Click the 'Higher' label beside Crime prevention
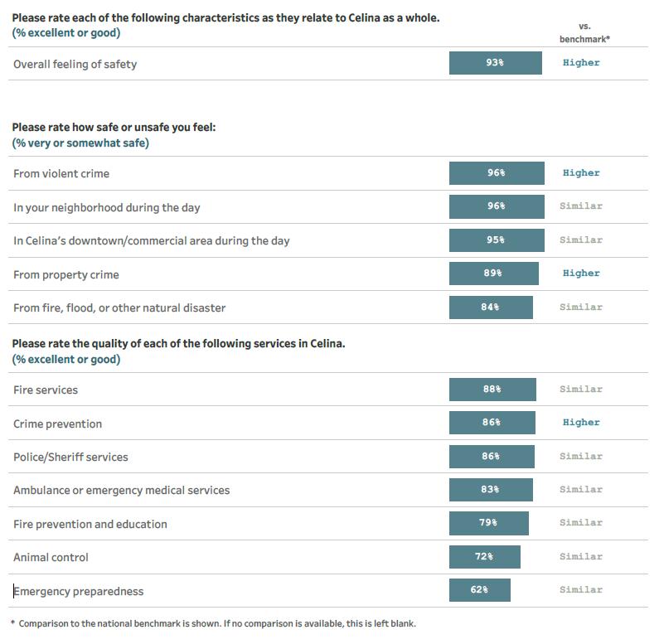 [x=581, y=423]
